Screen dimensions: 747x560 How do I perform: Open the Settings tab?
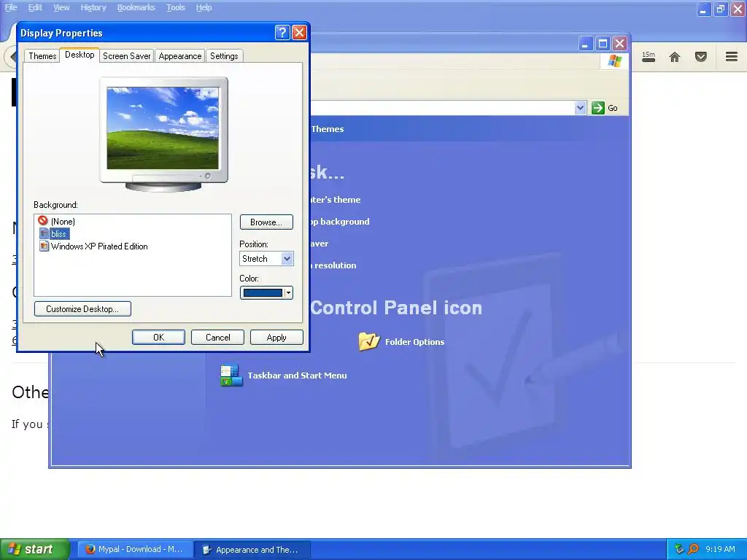224,55
